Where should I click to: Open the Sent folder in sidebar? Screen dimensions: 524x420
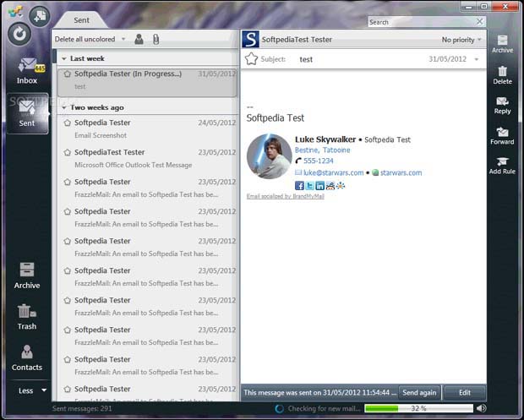(x=27, y=113)
